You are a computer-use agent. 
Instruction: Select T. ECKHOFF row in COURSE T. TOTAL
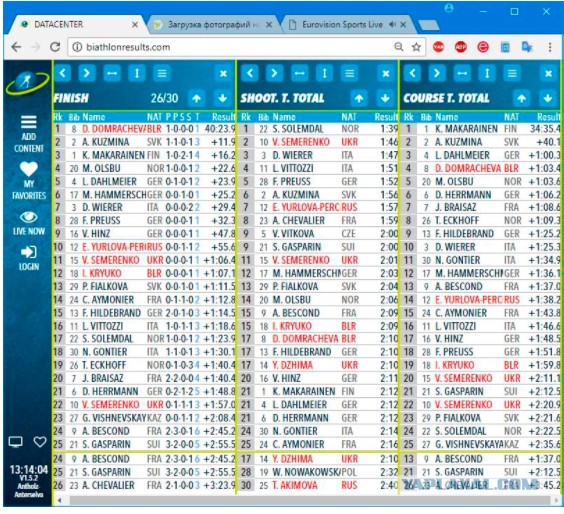tap(481, 220)
